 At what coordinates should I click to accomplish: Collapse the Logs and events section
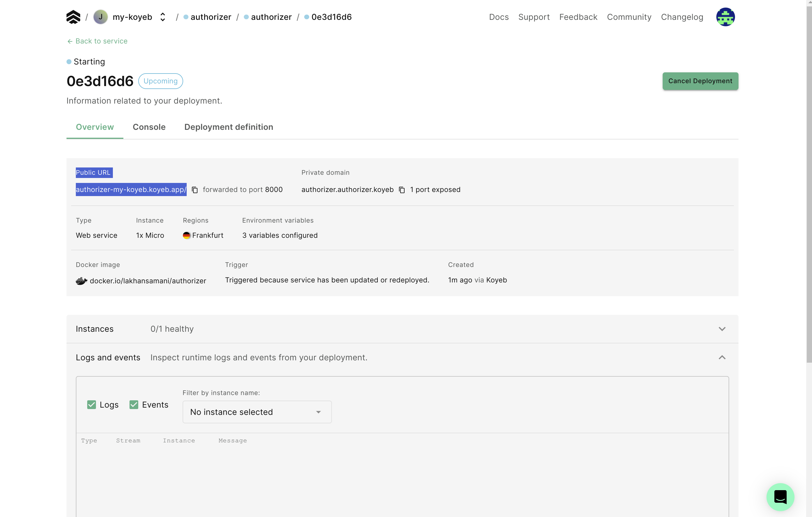722,357
